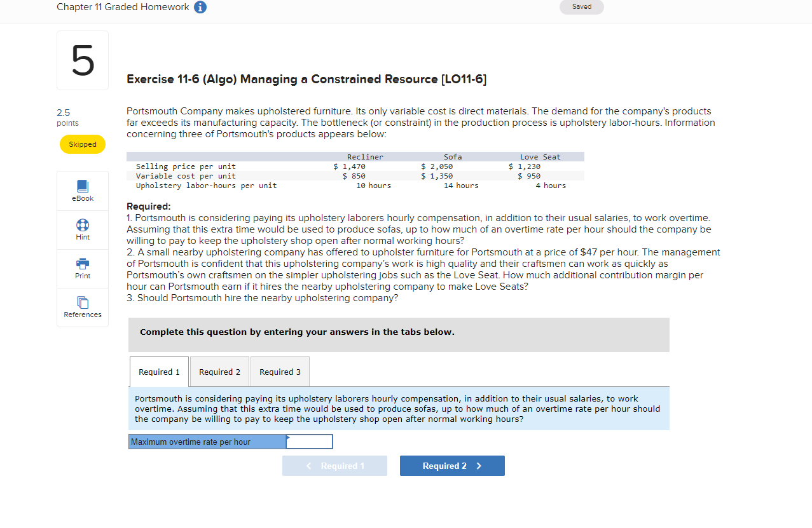Click the Exercise 11-6 heading
Screen dimensions: 812x528
coord(306,79)
